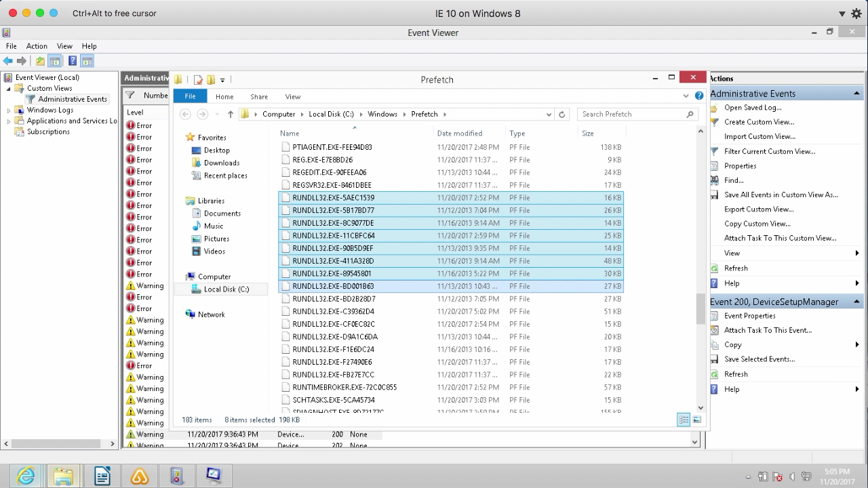
Task: Open View tab in Explorer ribbon
Action: [x=293, y=97]
